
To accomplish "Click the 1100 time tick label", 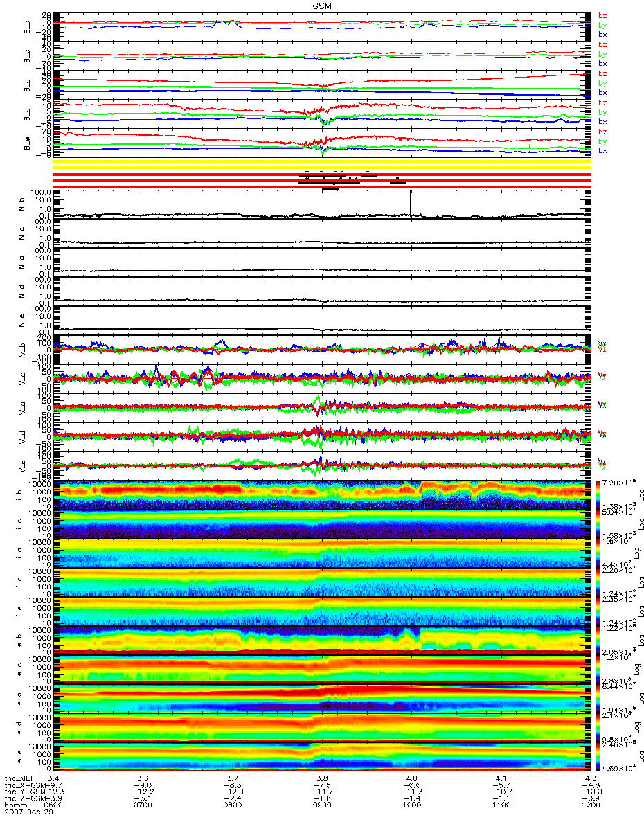I will [501, 805].
